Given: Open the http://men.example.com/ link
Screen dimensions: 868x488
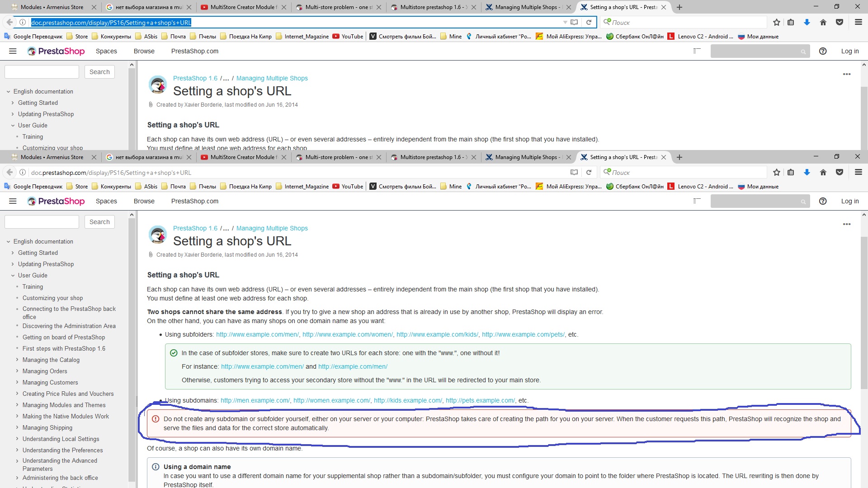Looking at the screenshot, I should [x=255, y=400].
